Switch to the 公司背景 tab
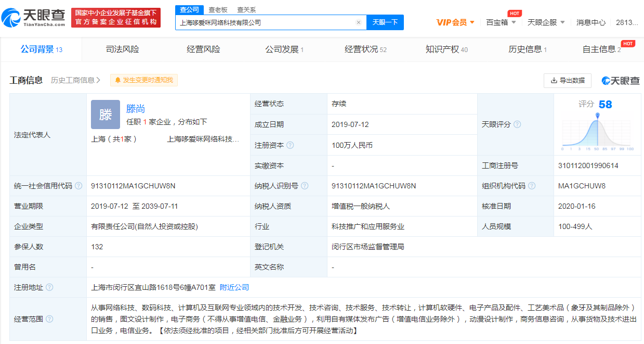The image size is (644, 344). tap(42, 49)
